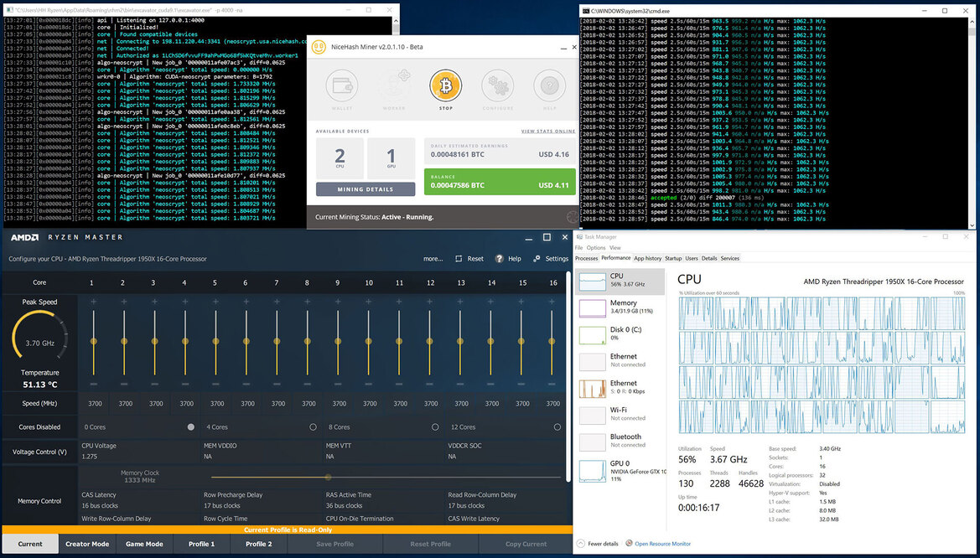
Task: Click the Fewer details chevron icon
Action: point(581,544)
